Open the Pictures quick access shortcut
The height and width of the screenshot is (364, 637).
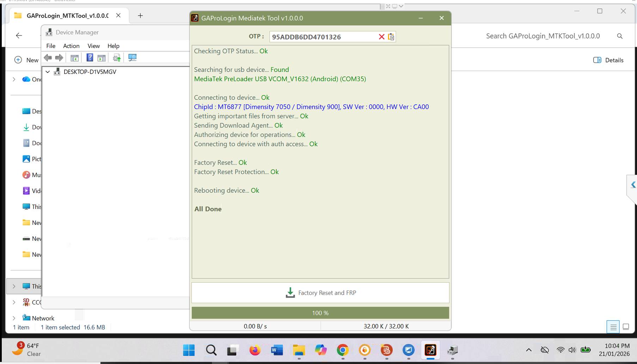click(32, 159)
